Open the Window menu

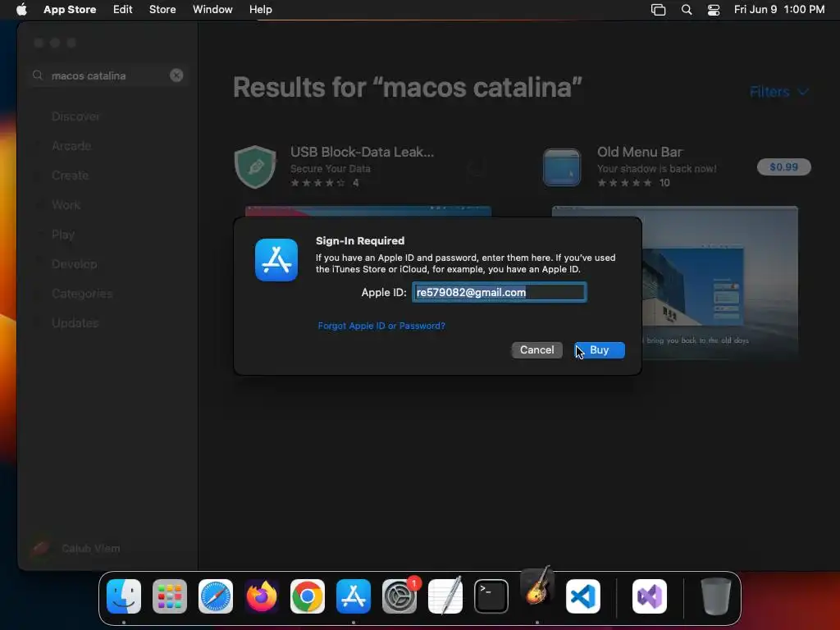click(212, 10)
